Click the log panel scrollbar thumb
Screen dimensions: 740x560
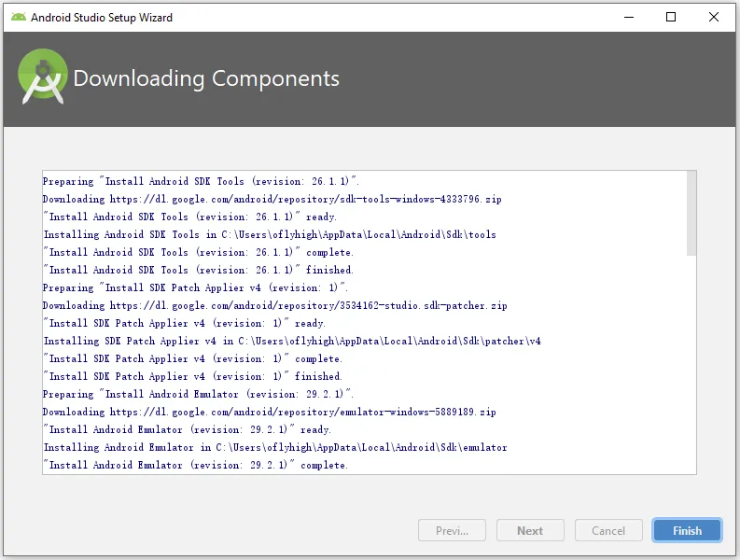point(691,213)
